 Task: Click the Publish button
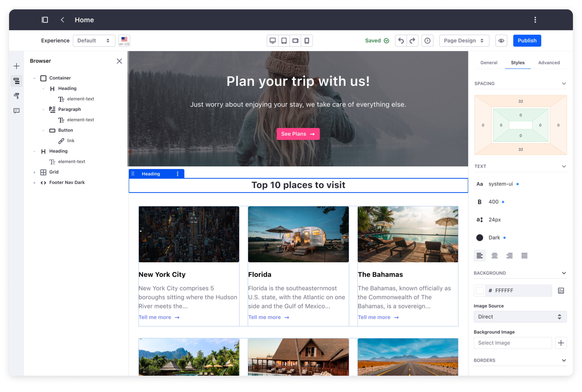pos(527,40)
